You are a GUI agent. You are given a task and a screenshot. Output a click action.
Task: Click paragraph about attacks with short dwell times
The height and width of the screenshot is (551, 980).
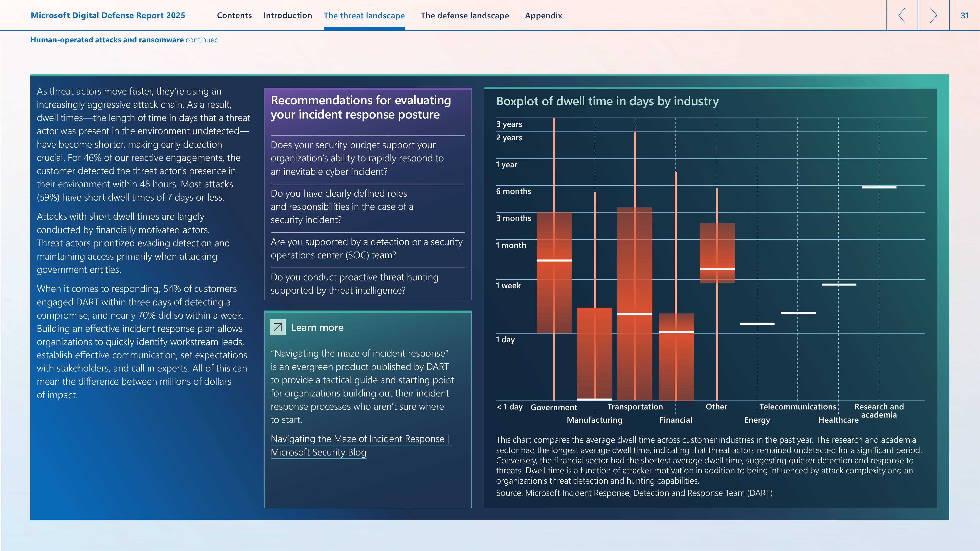(x=133, y=243)
